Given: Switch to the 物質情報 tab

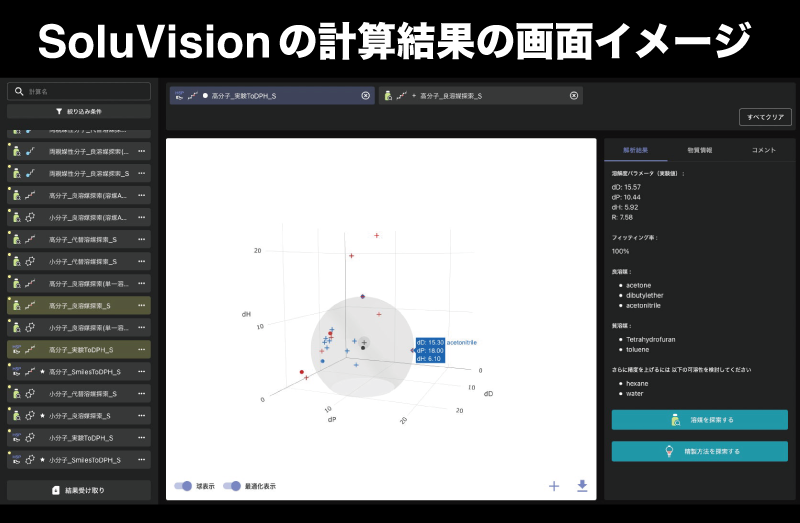Looking at the screenshot, I should click(699, 150).
